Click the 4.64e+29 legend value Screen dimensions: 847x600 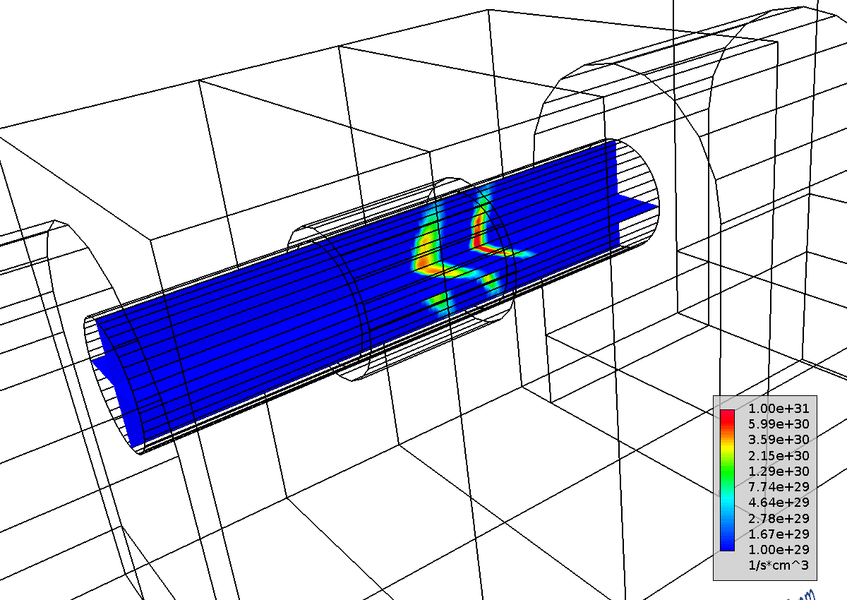778,502
